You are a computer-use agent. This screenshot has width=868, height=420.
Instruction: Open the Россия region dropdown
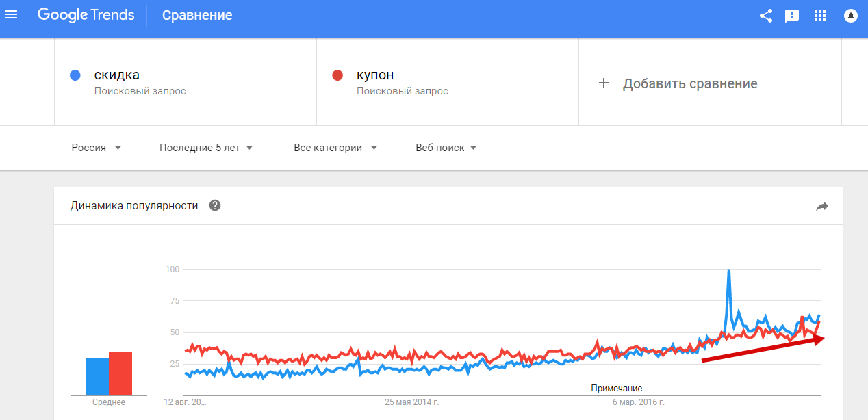[x=97, y=148]
